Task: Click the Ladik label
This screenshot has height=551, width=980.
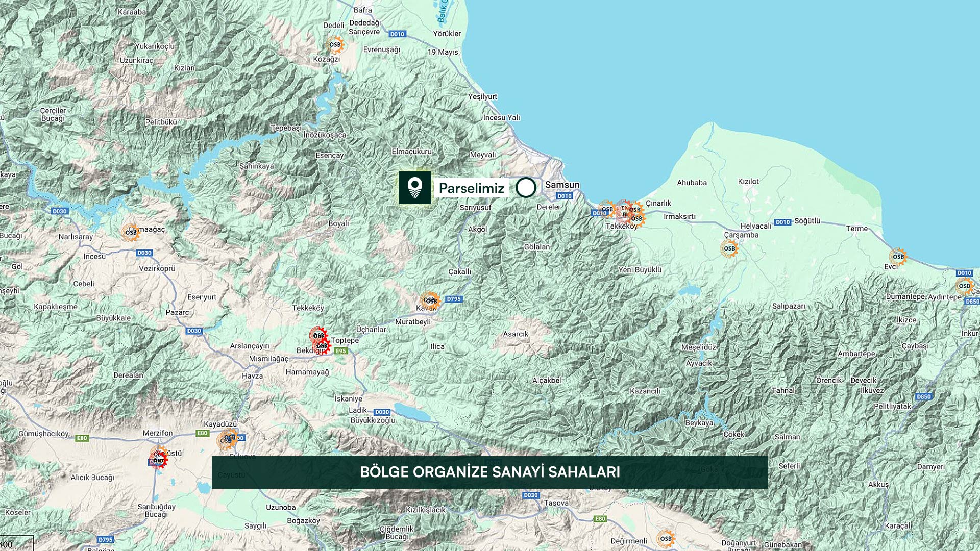Action: click(358, 410)
